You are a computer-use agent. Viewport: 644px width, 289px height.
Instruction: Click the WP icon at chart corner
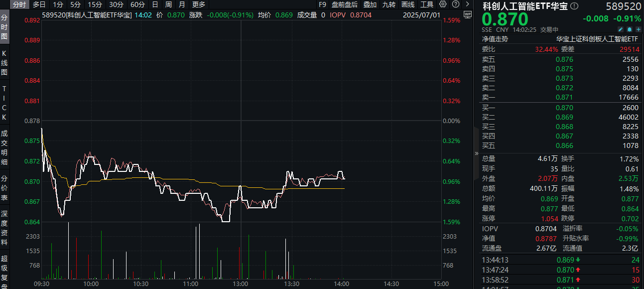[467, 14]
